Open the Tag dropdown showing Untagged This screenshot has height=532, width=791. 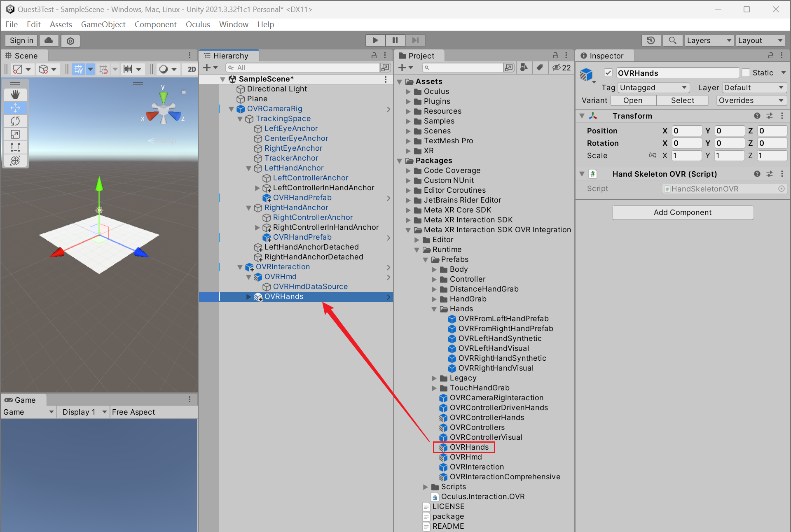653,88
